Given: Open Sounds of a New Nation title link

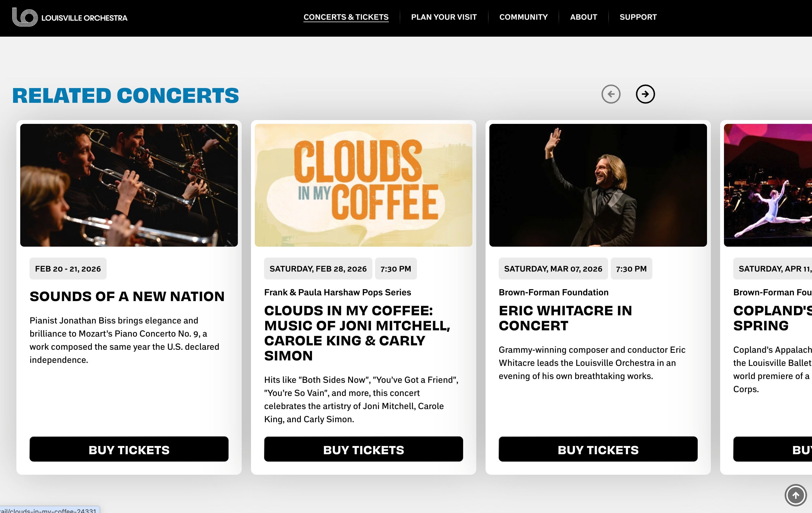Looking at the screenshot, I should 127,296.
